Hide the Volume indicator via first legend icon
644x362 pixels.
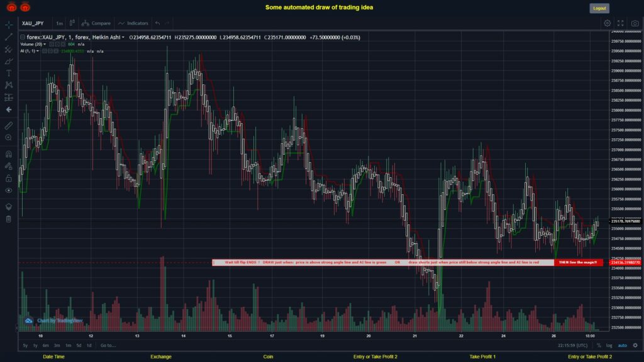click(x=52, y=45)
